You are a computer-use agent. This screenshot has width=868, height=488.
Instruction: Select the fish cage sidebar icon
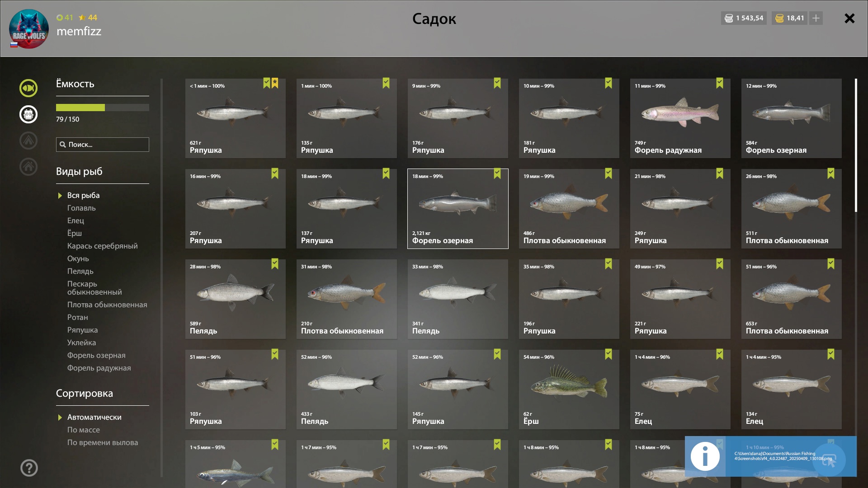click(28, 114)
